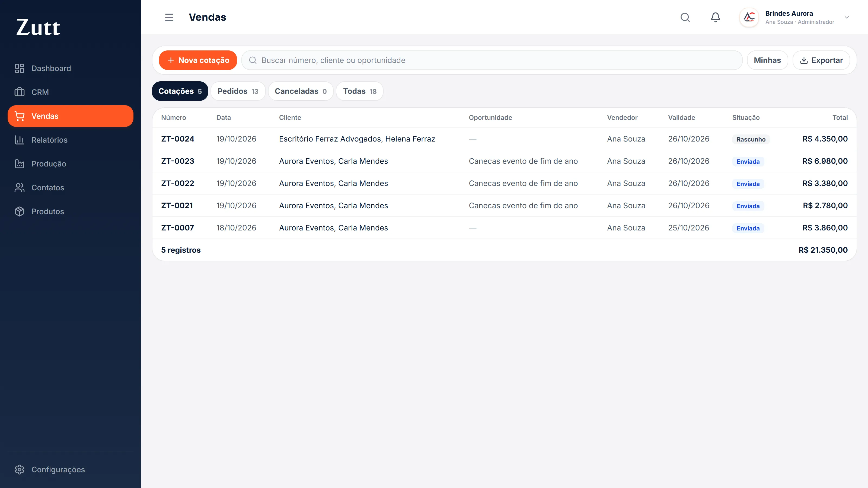Click the Produção factory icon
Screen dimensions: 868x488
pos(20,164)
